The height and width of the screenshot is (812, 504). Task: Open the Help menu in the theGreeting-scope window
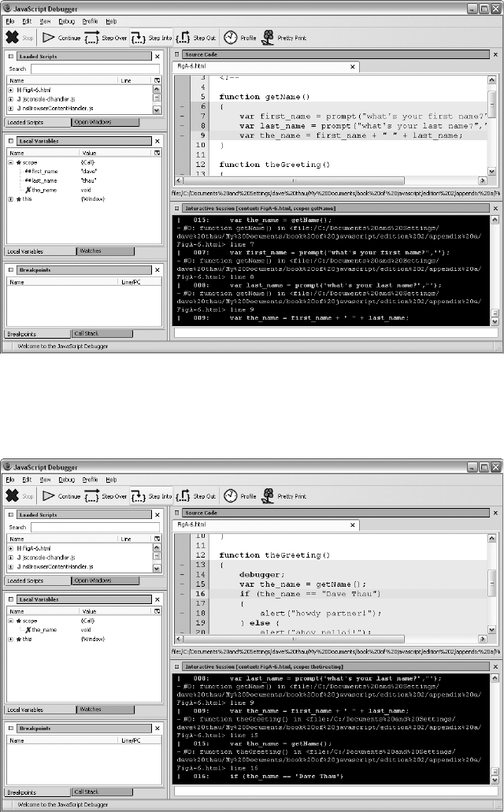click(x=111, y=480)
